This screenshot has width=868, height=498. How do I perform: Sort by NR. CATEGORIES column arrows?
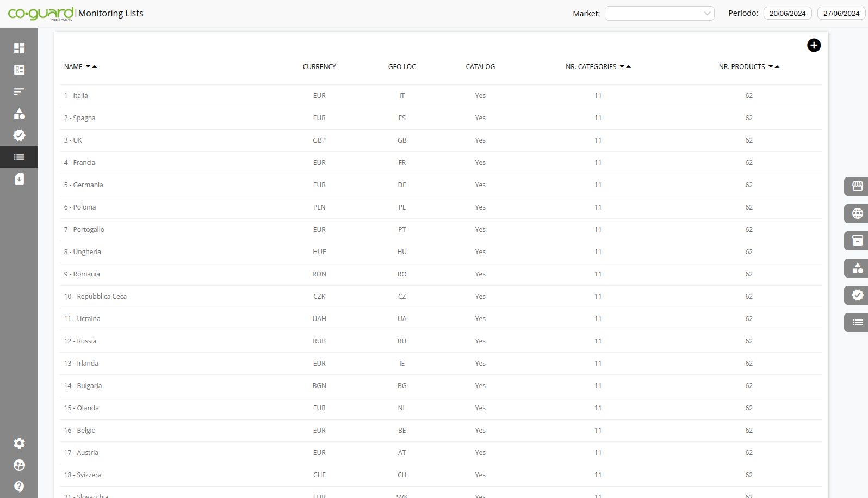(x=625, y=66)
